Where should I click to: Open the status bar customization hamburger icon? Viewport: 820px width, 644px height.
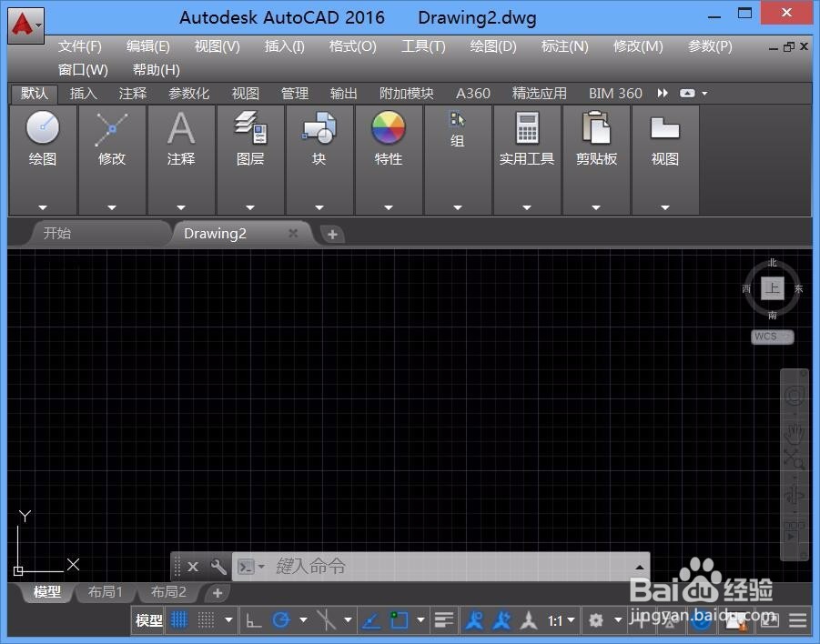click(x=798, y=620)
